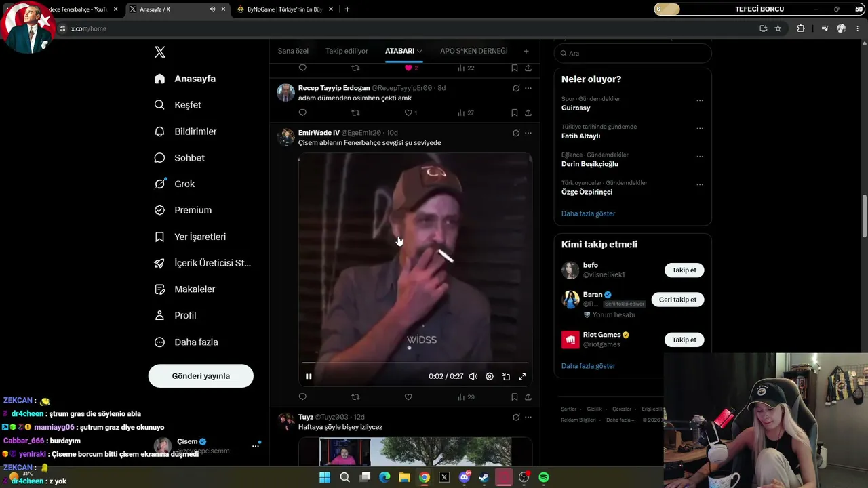Open Grok explain on EmirWade IV post
This screenshot has height=488, width=868.
(x=516, y=133)
